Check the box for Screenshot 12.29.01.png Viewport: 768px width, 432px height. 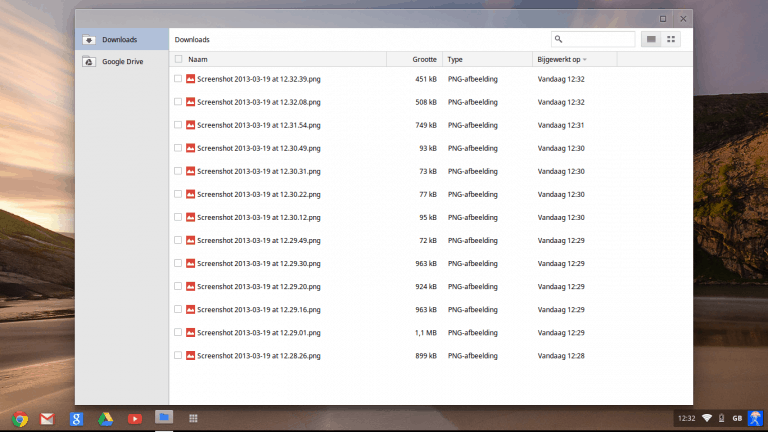pyautogui.click(x=178, y=332)
